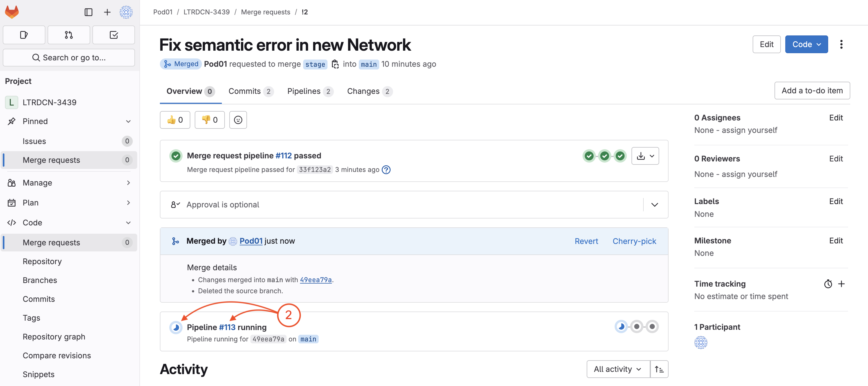Click the plus create-new icon
The image size is (868, 386).
[x=107, y=12]
